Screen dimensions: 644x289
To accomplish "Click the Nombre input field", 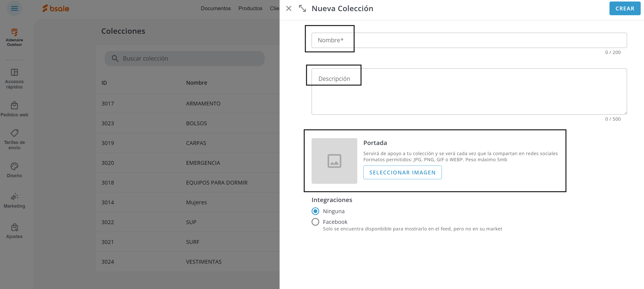I will click(x=469, y=40).
